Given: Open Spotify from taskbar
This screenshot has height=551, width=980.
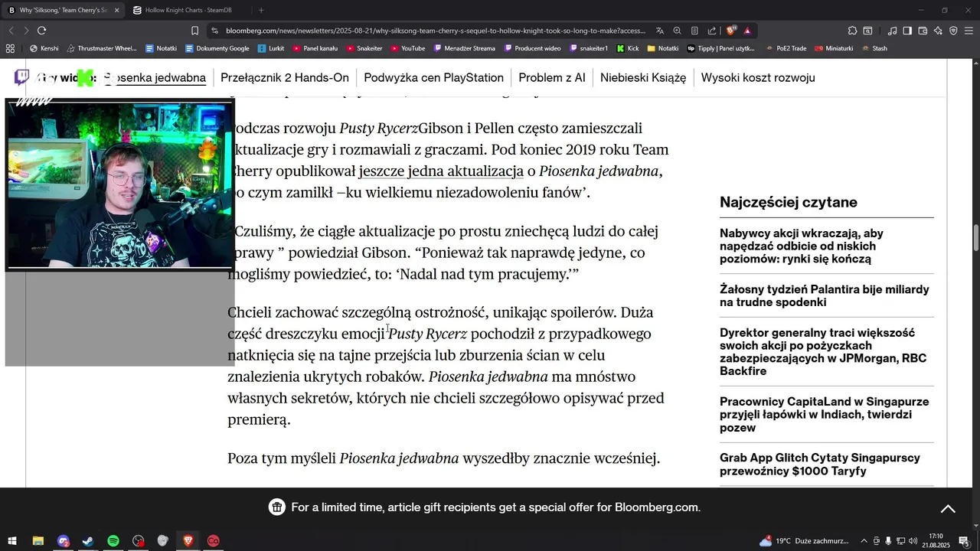Looking at the screenshot, I should click(x=113, y=541).
